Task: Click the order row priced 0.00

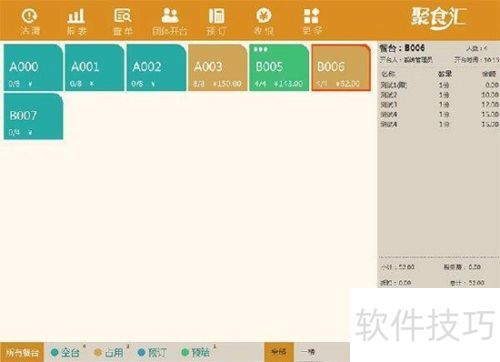Action: (x=439, y=85)
